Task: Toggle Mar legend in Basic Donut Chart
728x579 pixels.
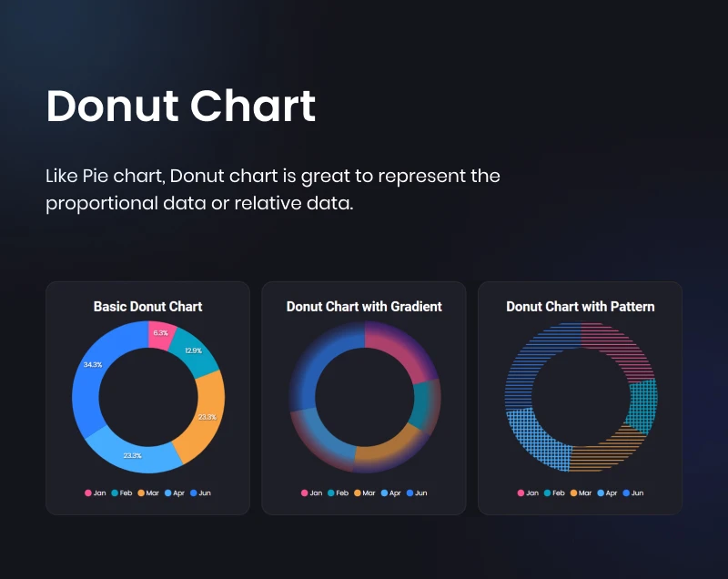Action: (x=148, y=493)
